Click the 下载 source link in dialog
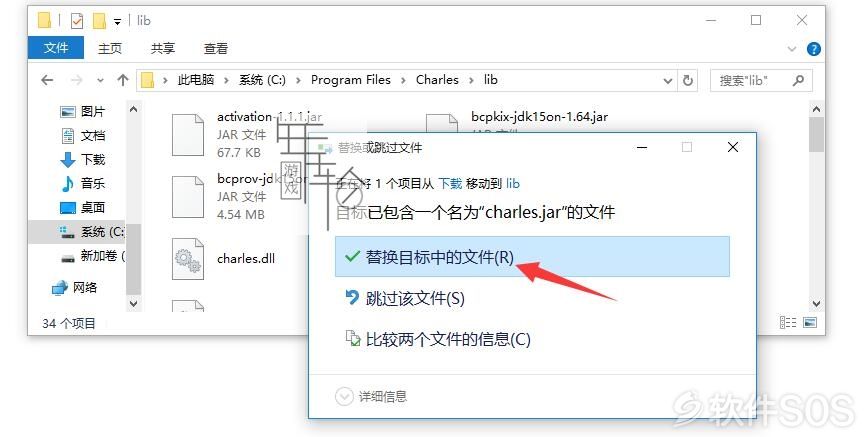The image size is (868, 437). point(450,183)
